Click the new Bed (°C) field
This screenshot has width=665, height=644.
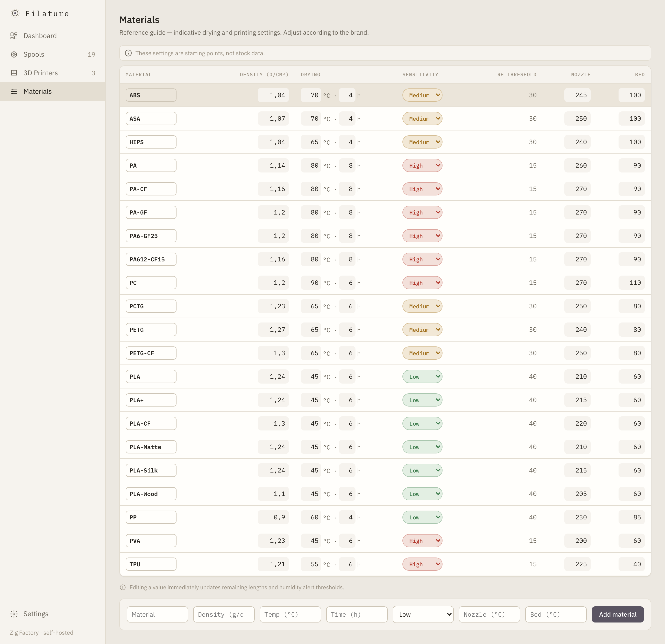click(556, 614)
